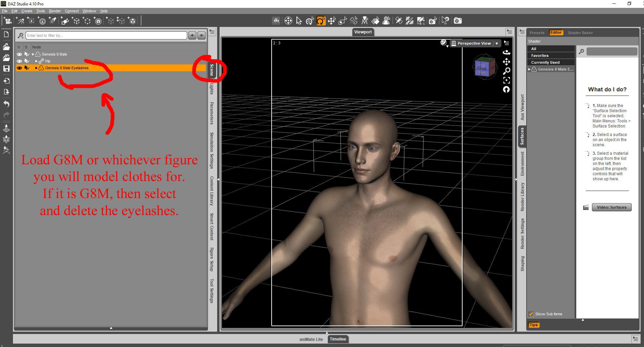Click the viewport zoom (dolly) magnifier icon
Viewport: 644px width, 347px height.
pos(506,71)
